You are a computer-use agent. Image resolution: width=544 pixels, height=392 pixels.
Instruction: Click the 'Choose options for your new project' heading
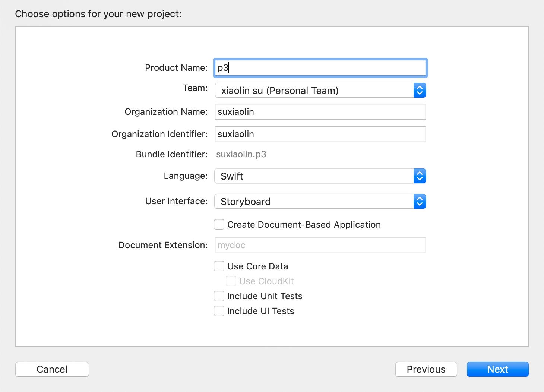(98, 14)
